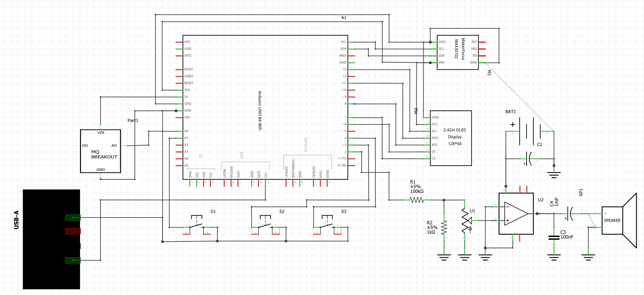This screenshot has height=295, width=644.
Task: Select the S1 pushbutton switch symbol
Action: (x=197, y=224)
